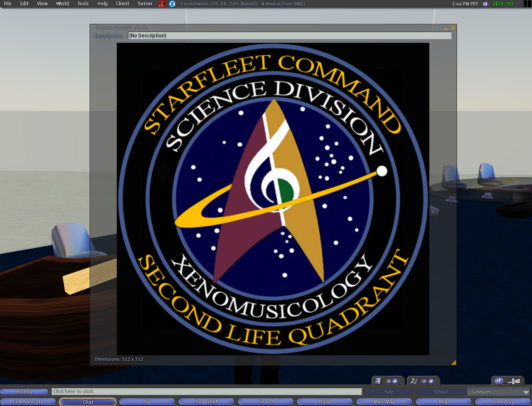Click the voice headset icon in the menu bar
This screenshot has width=532, height=406.
pos(172,4)
